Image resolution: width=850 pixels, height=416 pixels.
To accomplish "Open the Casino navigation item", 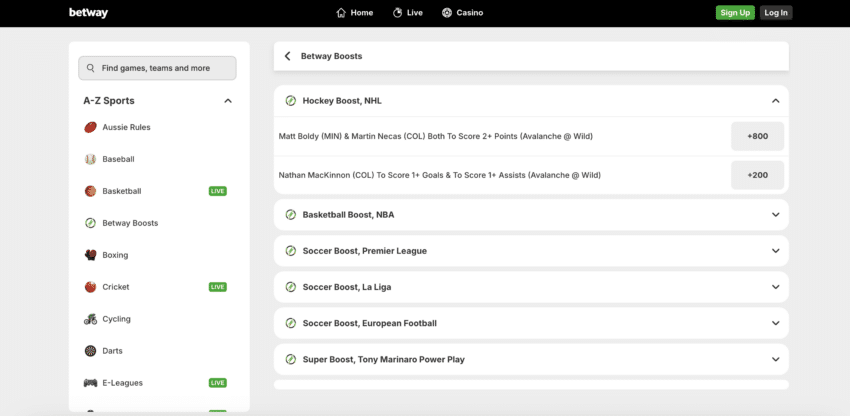I will pyautogui.click(x=462, y=12).
